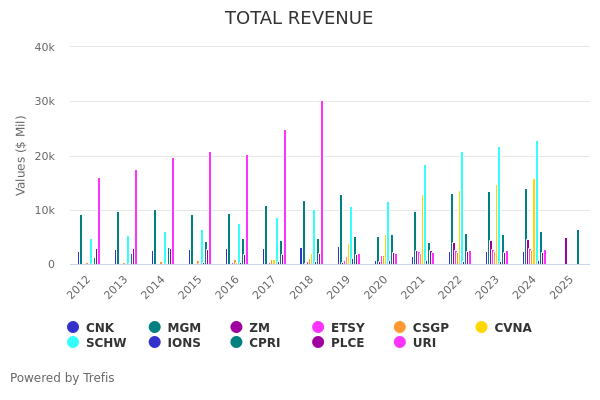
Task: Select the 2012 x-axis label
Action: 80,287
